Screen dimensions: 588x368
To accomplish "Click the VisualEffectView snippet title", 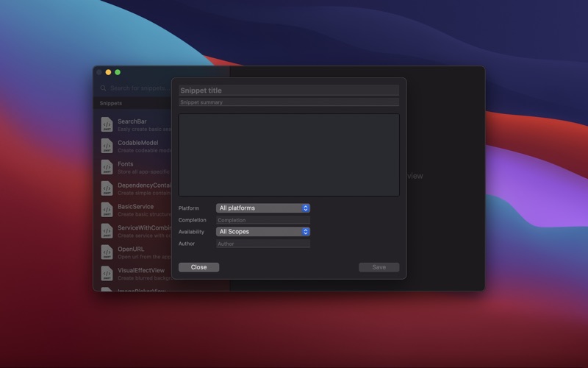I will 141,270.
